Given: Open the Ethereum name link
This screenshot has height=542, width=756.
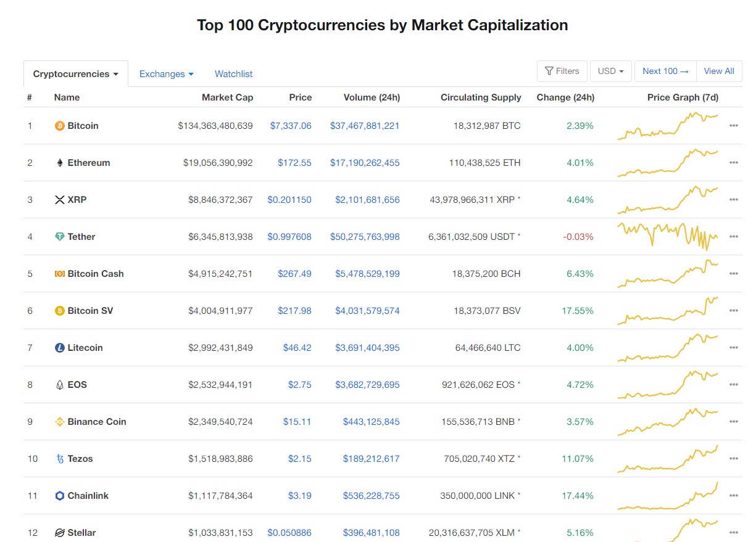Looking at the screenshot, I should [89, 163].
